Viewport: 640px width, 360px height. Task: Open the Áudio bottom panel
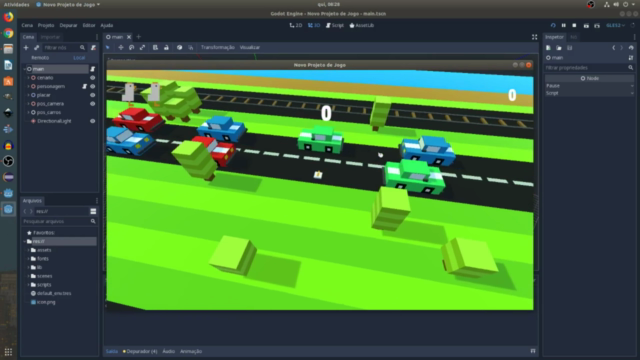(x=169, y=351)
